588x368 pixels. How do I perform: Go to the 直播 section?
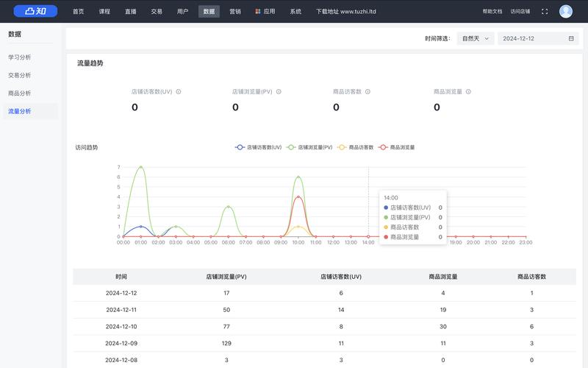(x=131, y=11)
